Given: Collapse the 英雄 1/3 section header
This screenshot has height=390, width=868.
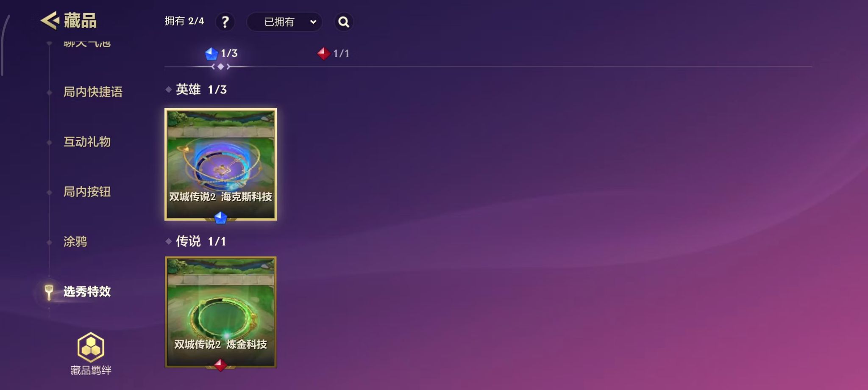Looking at the screenshot, I should pyautogui.click(x=196, y=89).
